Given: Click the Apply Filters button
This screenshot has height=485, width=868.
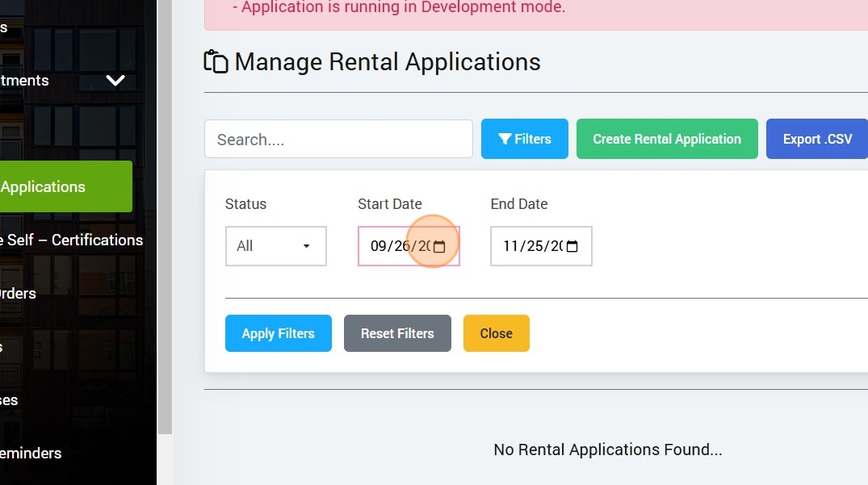Looking at the screenshot, I should 278,333.
